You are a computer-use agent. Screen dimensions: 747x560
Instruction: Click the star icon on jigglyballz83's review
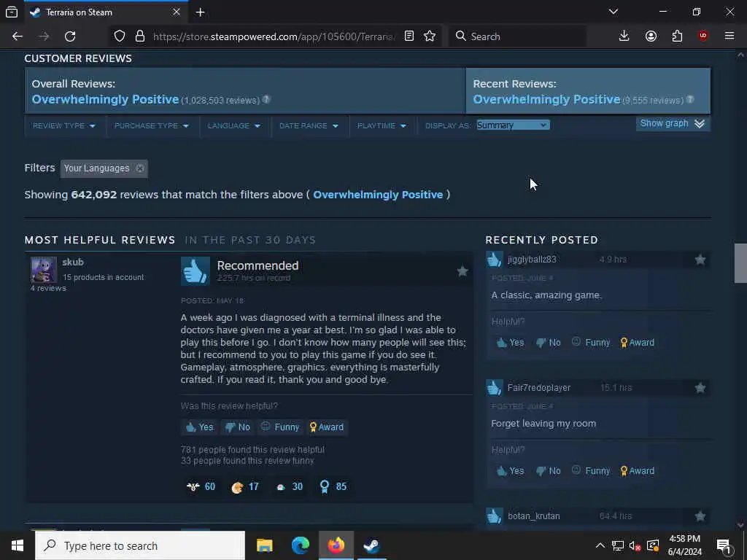[x=700, y=260]
